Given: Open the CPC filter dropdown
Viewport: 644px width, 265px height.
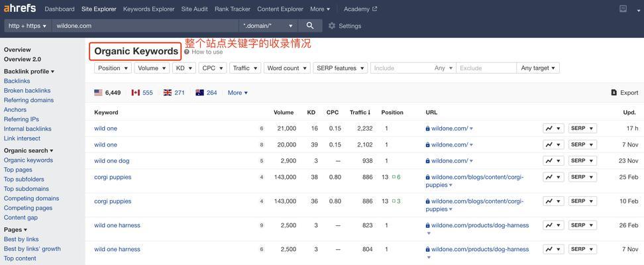Looking at the screenshot, I should [213, 68].
